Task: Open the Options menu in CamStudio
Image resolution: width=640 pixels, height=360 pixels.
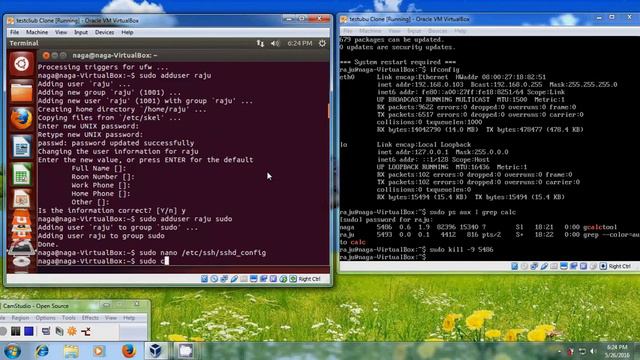Action: (x=45, y=318)
